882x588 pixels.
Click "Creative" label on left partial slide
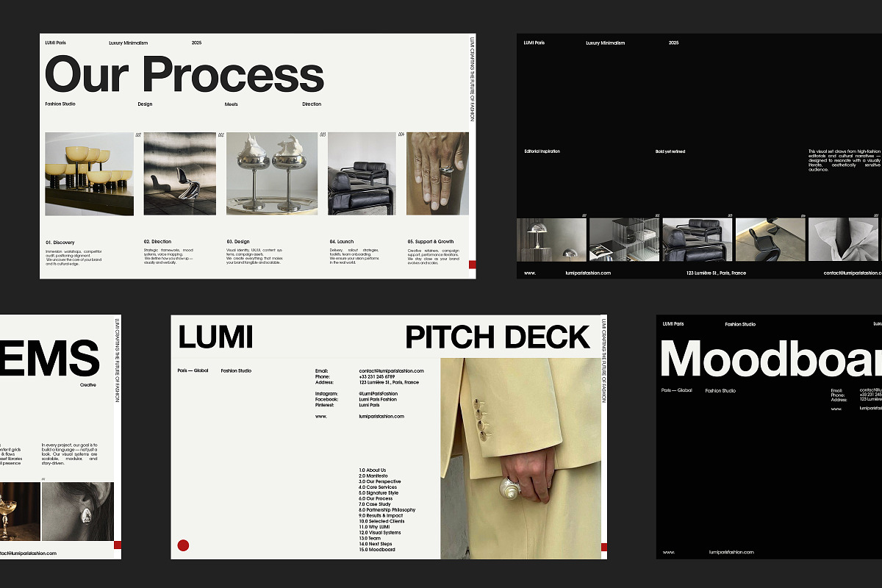88,384
